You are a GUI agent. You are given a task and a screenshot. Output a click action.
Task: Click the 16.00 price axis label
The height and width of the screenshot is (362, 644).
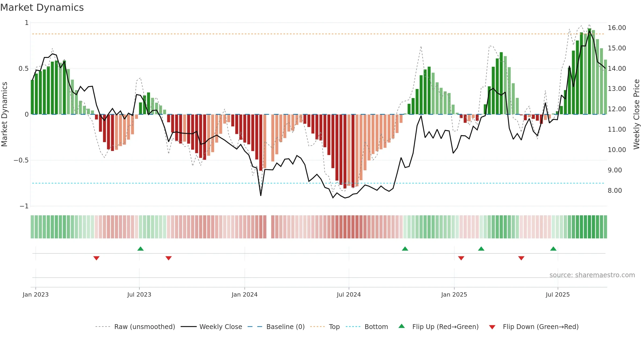(617, 28)
